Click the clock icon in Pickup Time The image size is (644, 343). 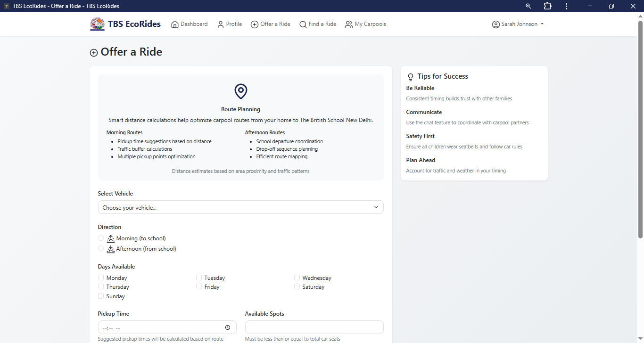pos(228,327)
